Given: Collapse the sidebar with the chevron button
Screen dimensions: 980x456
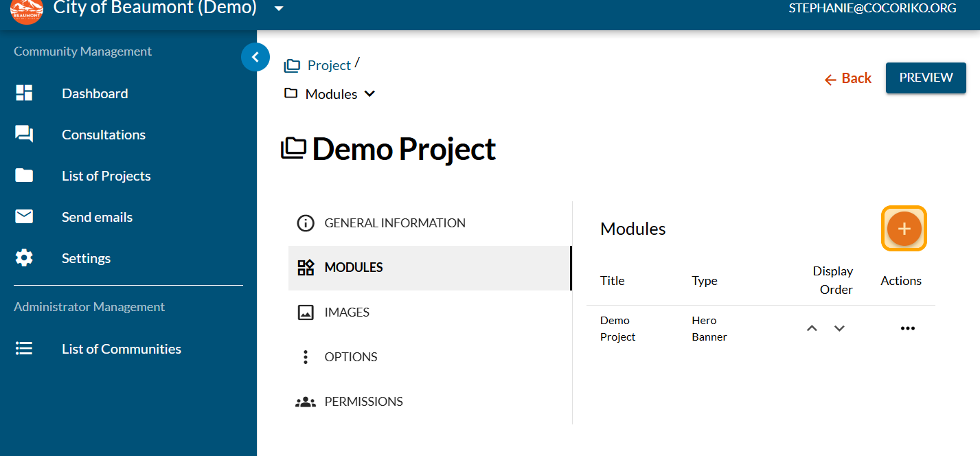Looking at the screenshot, I should pos(255,58).
